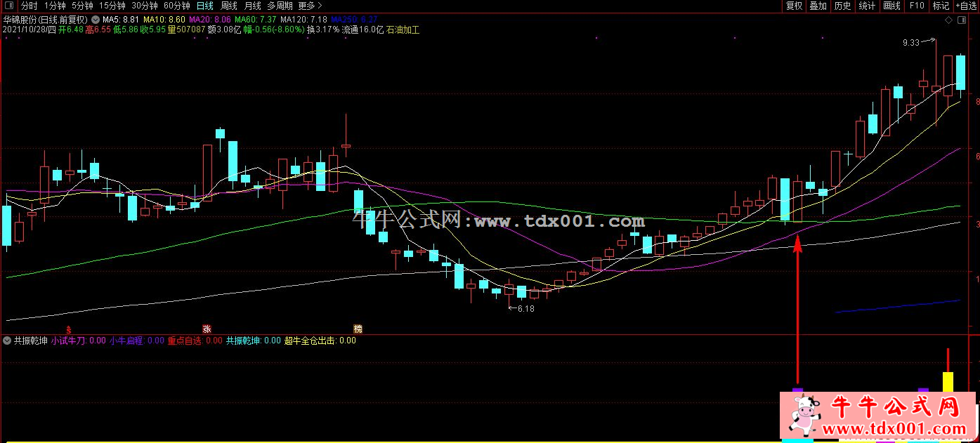Click stock title 华锦股份(日线.前复权)
This screenshot has width=980, height=443.
pos(46,20)
